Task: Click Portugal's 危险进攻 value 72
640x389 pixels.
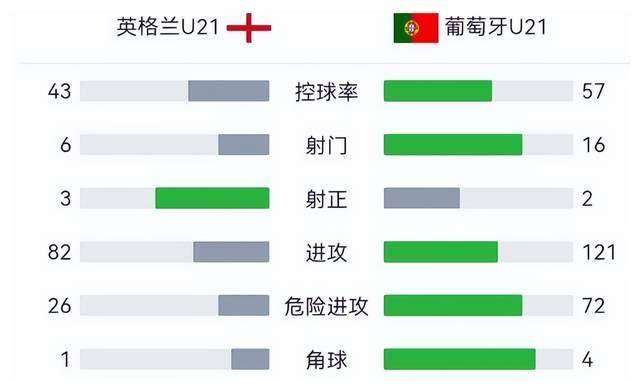Action: pyautogui.click(x=593, y=306)
